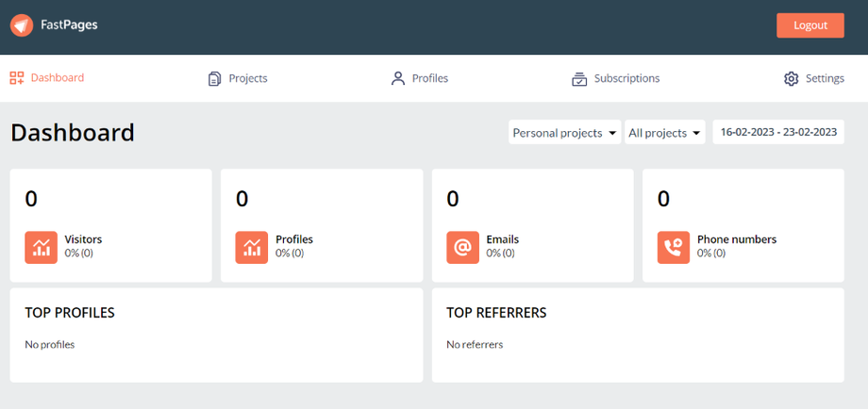Click the Phone numbers handset icon
Image resolution: width=868 pixels, height=409 pixels.
pos(674,246)
